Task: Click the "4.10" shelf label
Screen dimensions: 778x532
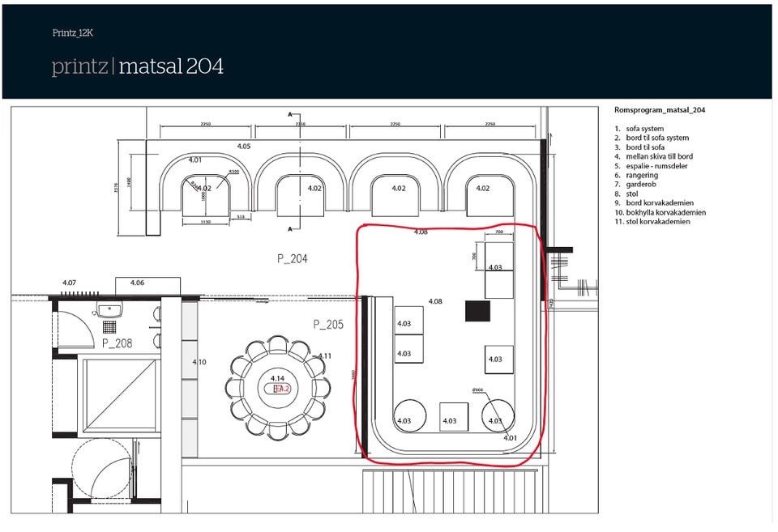Action: point(199,362)
